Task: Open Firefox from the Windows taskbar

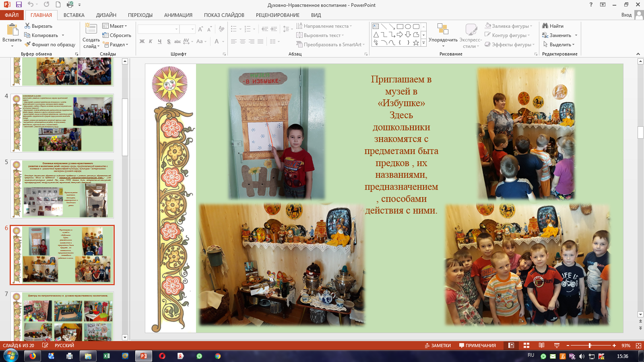Action: click(x=33, y=356)
